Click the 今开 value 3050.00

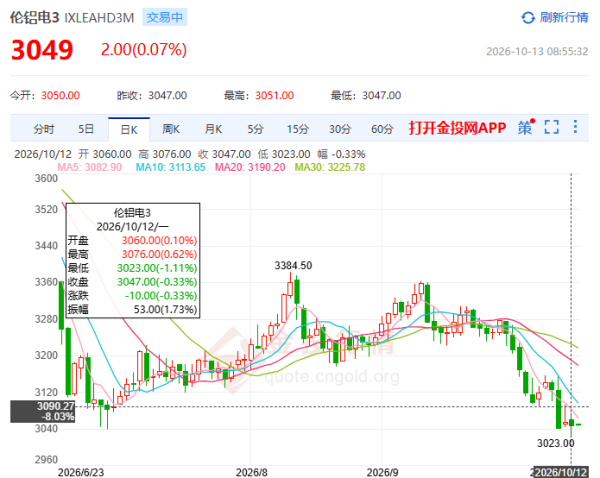(60, 96)
